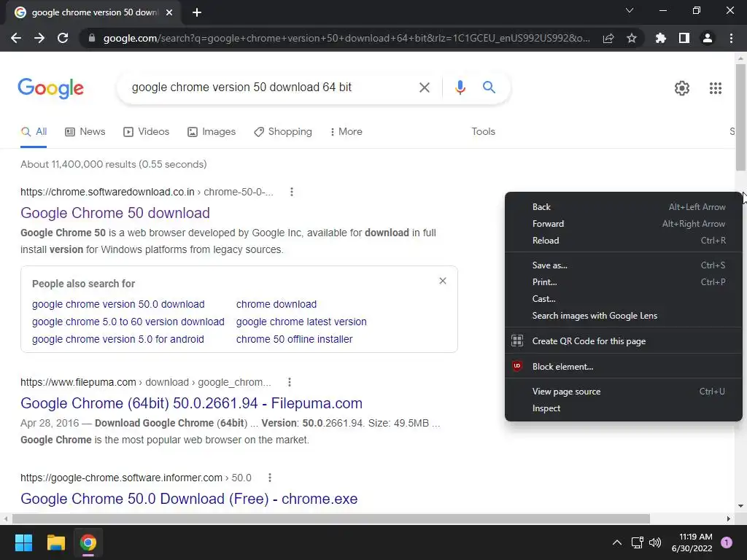Click chrome 50 offline installer suggestion
This screenshot has height=560, width=747.
point(295,340)
